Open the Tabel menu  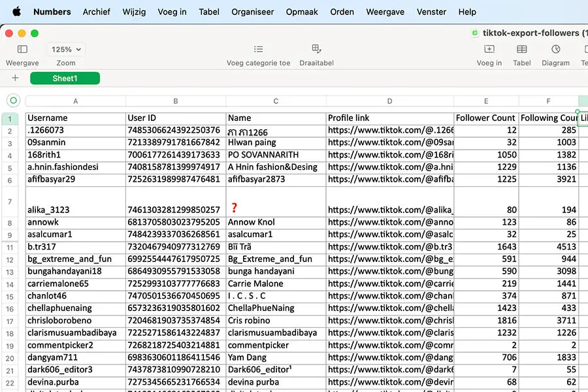tap(209, 12)
